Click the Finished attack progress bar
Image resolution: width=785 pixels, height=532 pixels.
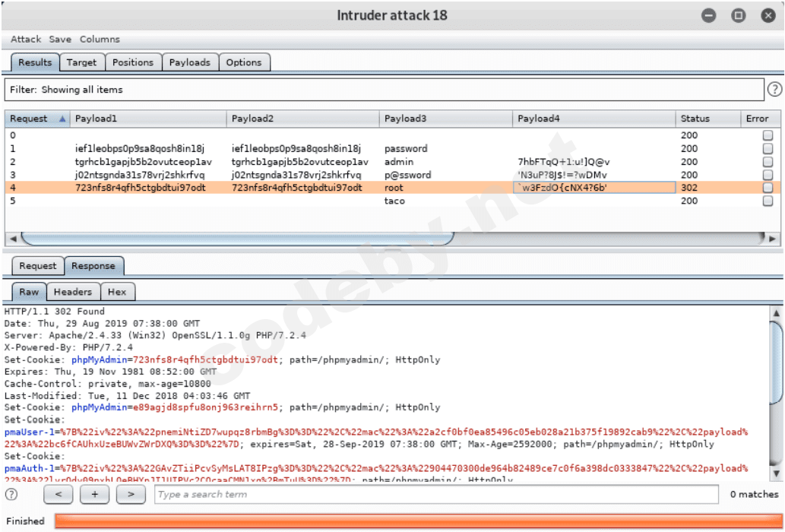[418, 521]
